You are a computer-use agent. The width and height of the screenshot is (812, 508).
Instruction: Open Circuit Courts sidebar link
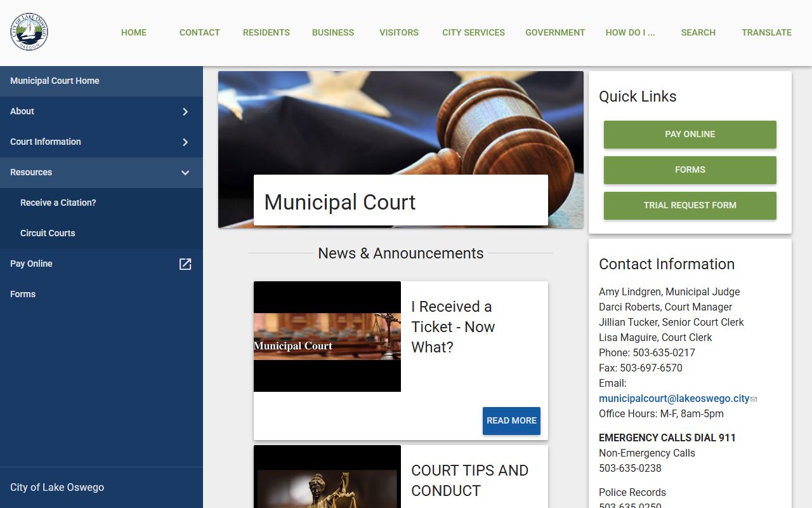101,234
